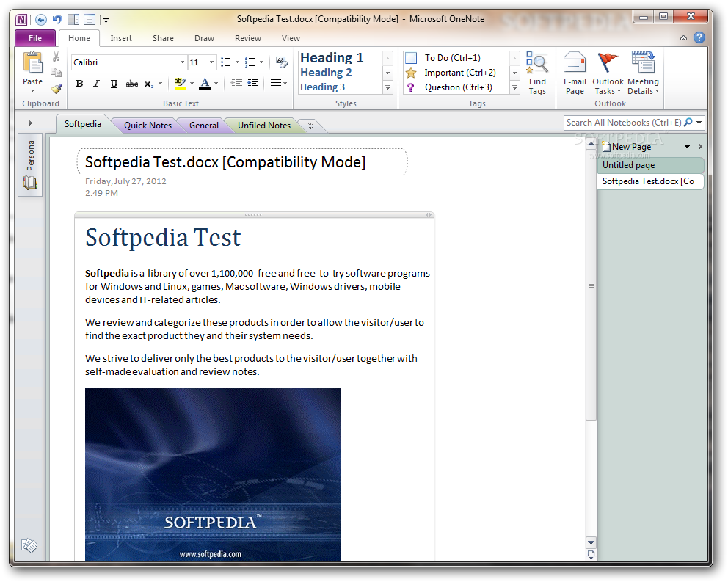
Task: Select the Personal notebook
Action: [x=30, y=164]
